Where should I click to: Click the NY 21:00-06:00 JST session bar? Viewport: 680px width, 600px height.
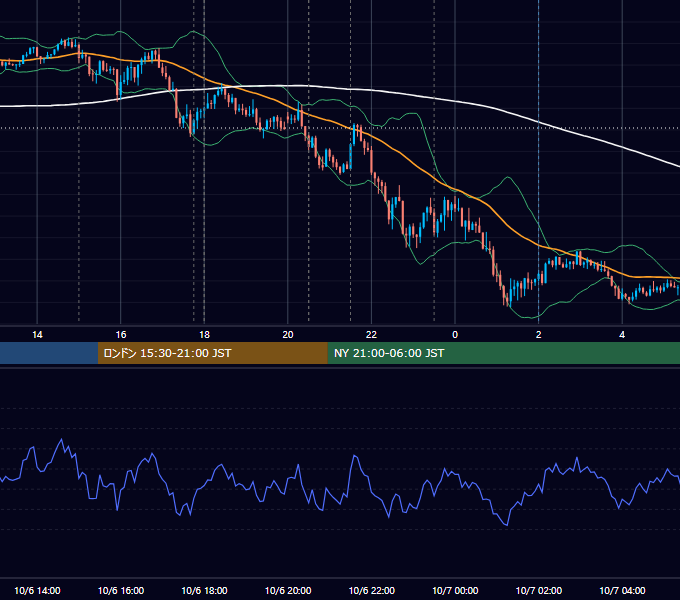(503, 353)
